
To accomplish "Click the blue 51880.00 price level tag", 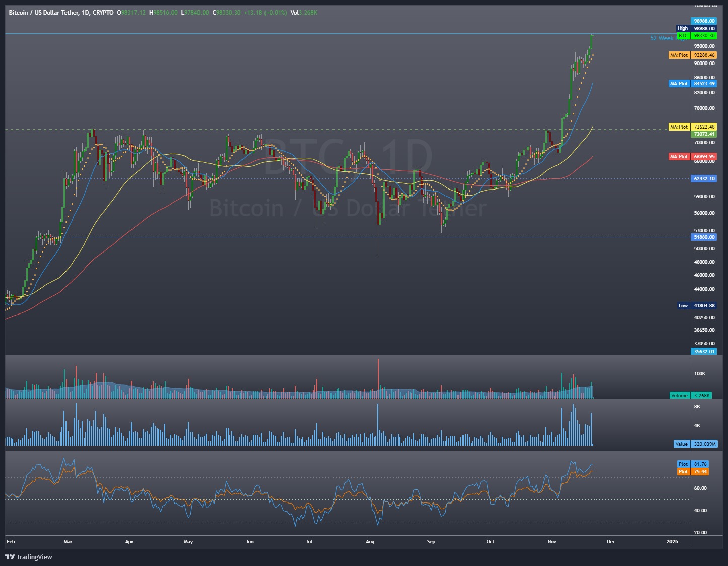I will (704, 237).
